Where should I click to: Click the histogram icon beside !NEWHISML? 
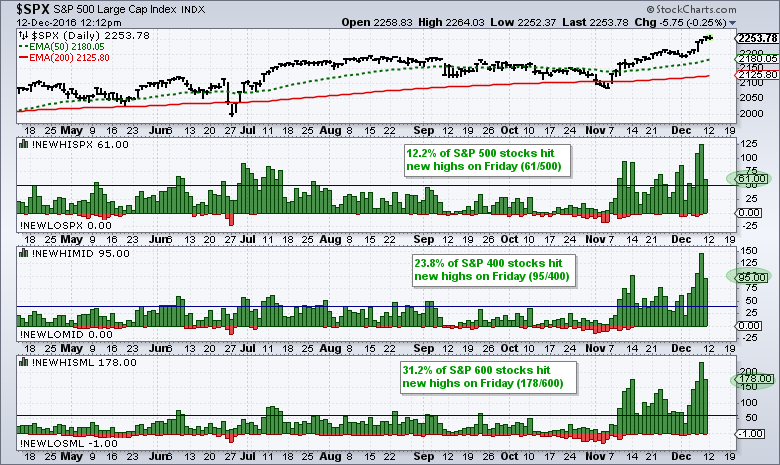(23, 362)
